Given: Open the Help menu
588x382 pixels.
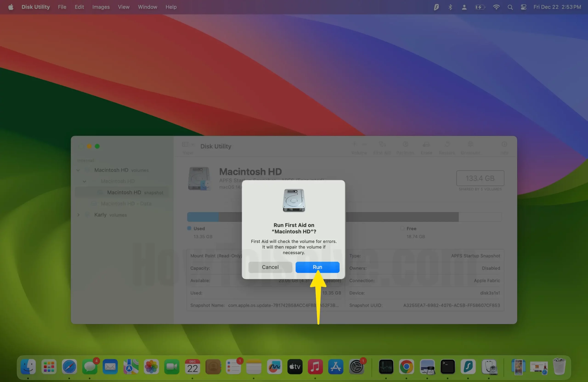Looking at the screenshot, I should tap(171, 7).
